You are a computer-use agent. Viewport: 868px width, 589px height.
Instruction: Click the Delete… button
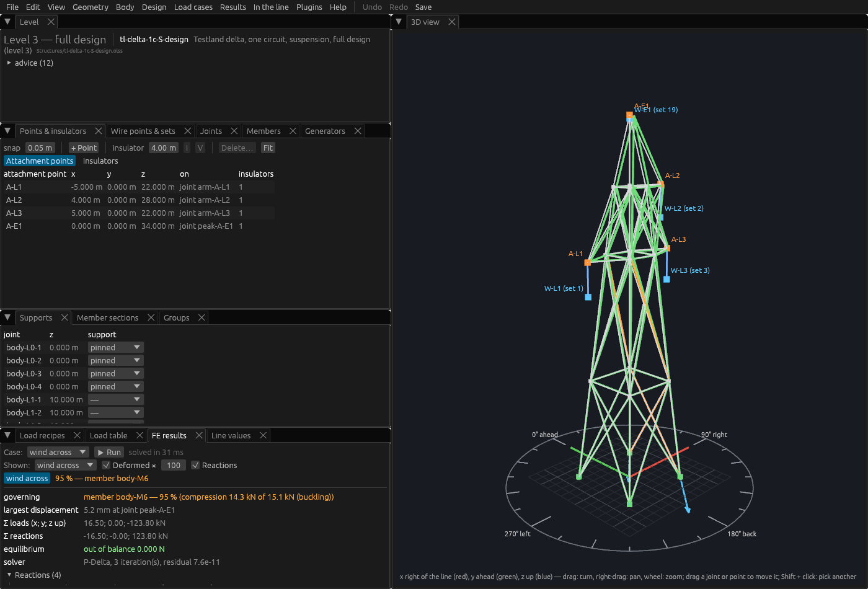tap(237, 148)
